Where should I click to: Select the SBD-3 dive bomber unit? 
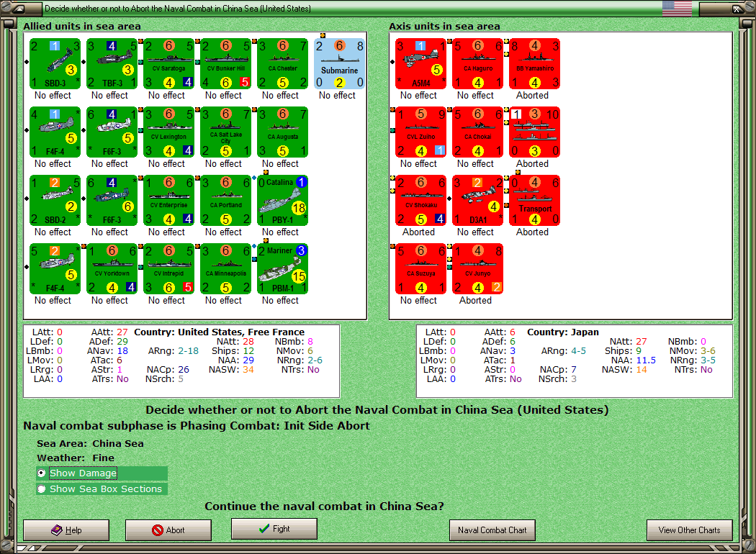pyautogui.click(x=55, y=64)
